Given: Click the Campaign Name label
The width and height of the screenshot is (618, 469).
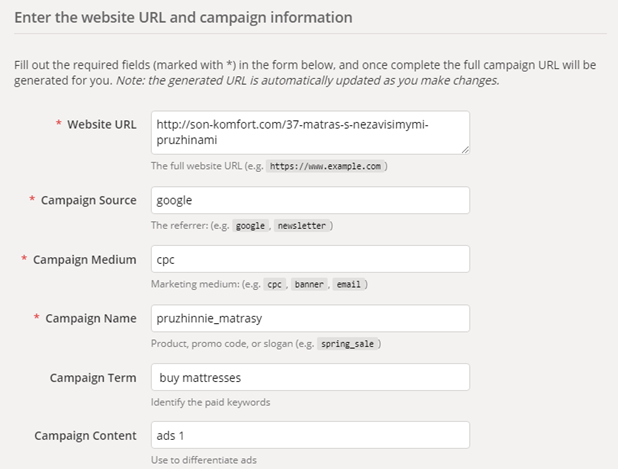Looking at the screenshot, I should point(89,318).
